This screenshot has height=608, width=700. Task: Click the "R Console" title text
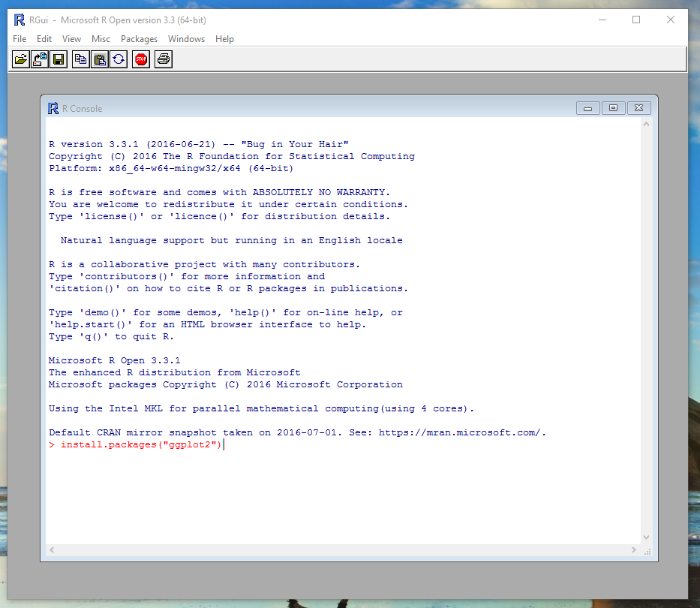click(82, 109)
